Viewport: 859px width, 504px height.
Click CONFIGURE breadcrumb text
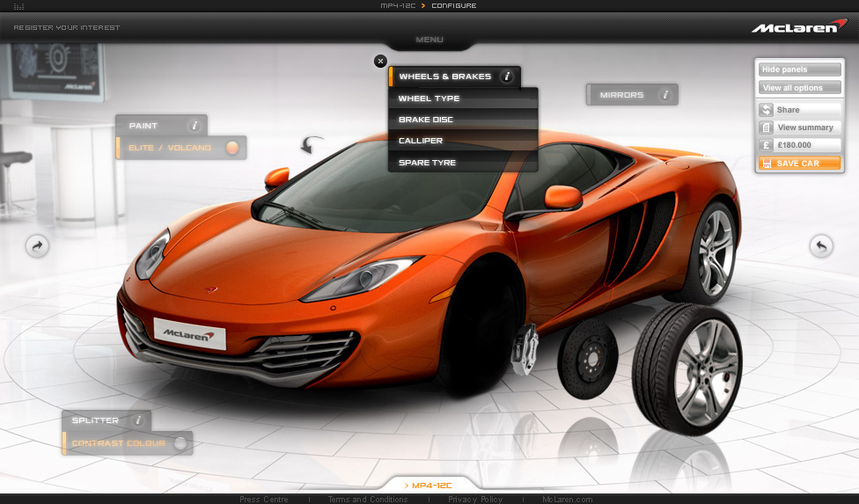454,5
